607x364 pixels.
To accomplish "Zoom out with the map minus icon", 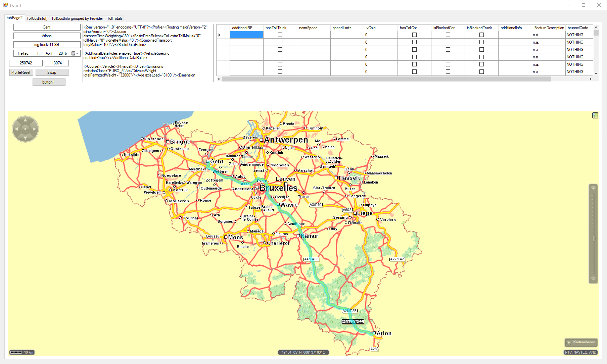I will point(593,278).
